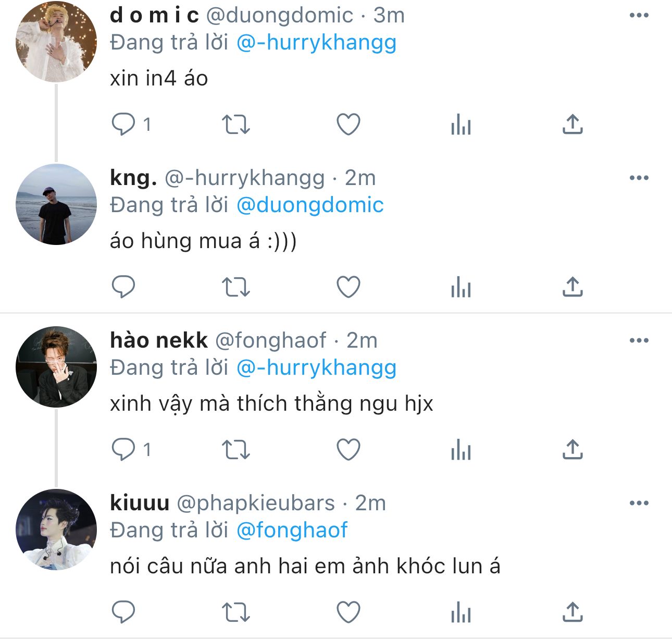The image size is (672, 639).
Task: Open the @fonghaof mention in kiuuu's reply
Action: [x=292, y=531]
